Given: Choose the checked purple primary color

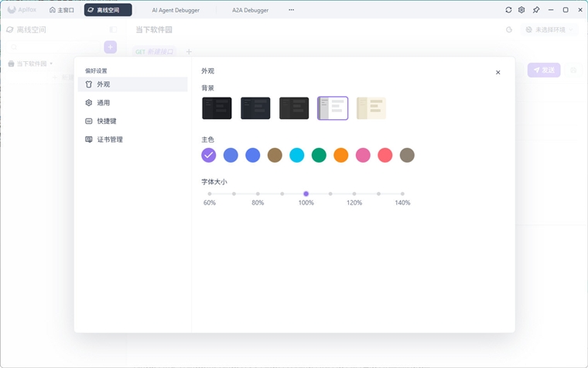Looking at the screenshot, I should (x=208, y=155).
